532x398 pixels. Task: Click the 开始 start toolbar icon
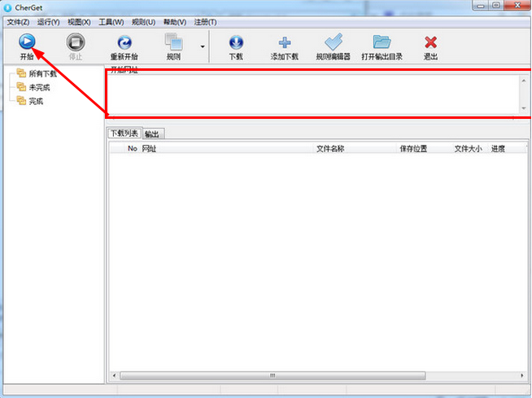pyautogui.click(x=27, y=42)
